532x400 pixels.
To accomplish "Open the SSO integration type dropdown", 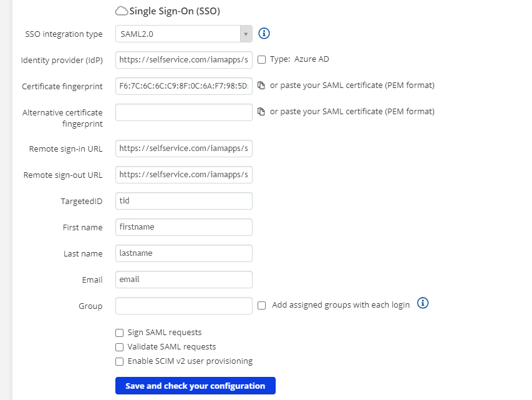I will (184, 34).
